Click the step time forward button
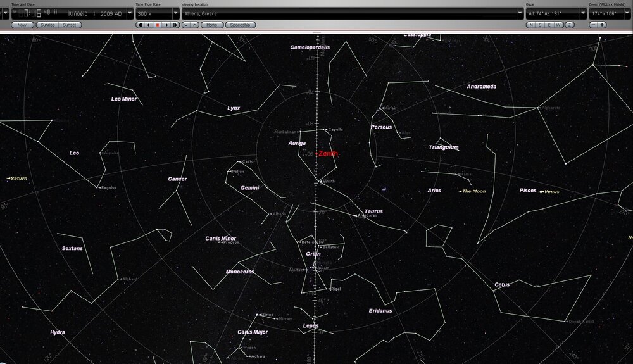Viewport: 633px width, 364px height. point(175,25)
